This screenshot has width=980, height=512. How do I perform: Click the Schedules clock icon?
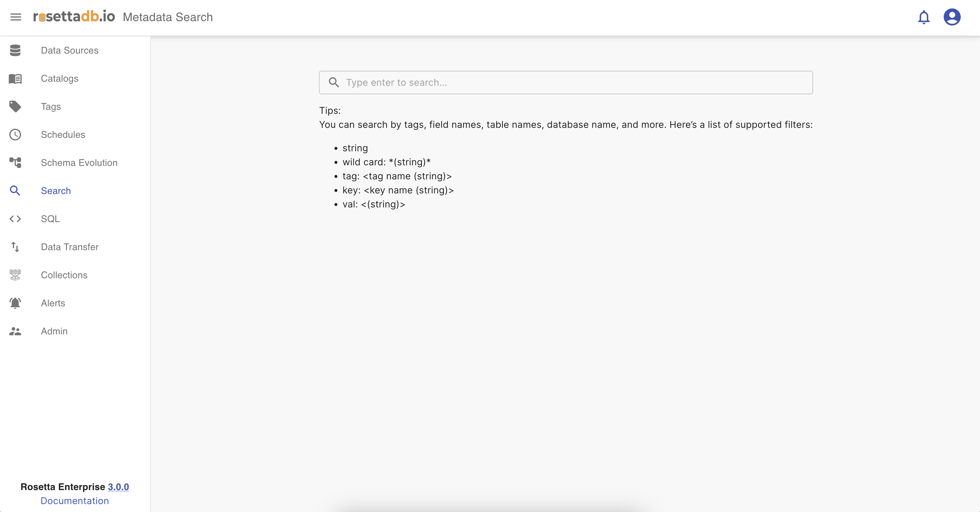tap(15, 135)
